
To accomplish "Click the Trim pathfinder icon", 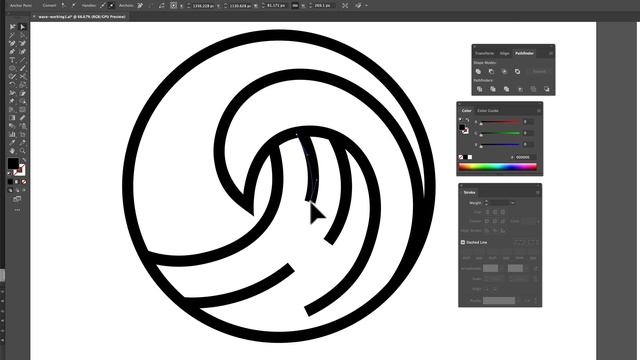I will tap(493, 89).
